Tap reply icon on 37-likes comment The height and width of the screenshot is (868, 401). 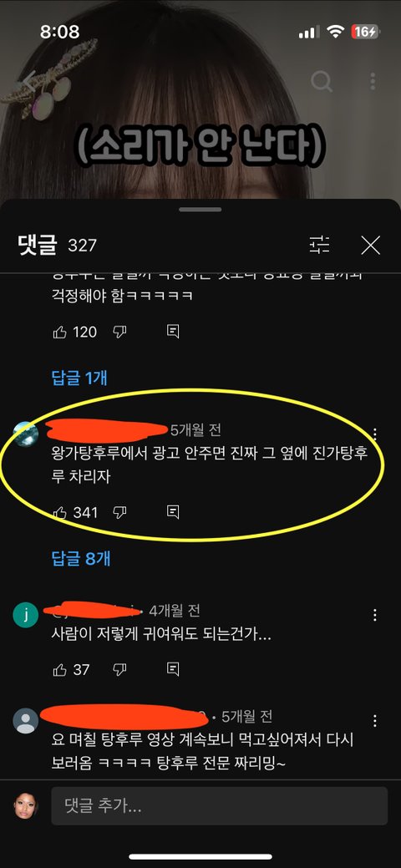(x=173, y=670)
